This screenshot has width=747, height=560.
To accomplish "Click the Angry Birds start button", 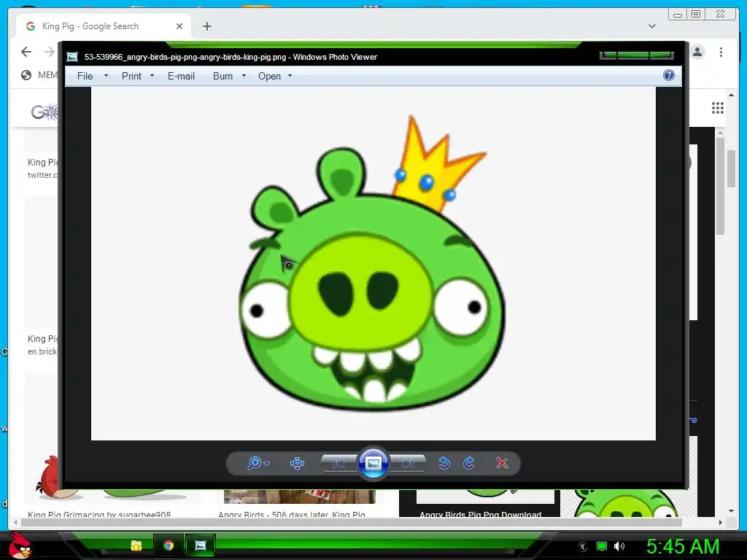I will coord(20,545).
